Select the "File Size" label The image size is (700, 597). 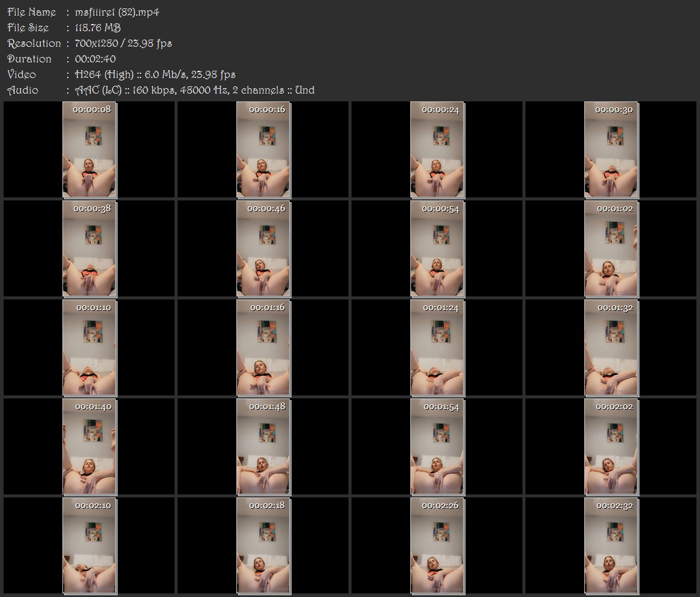(x=28, y=28)
